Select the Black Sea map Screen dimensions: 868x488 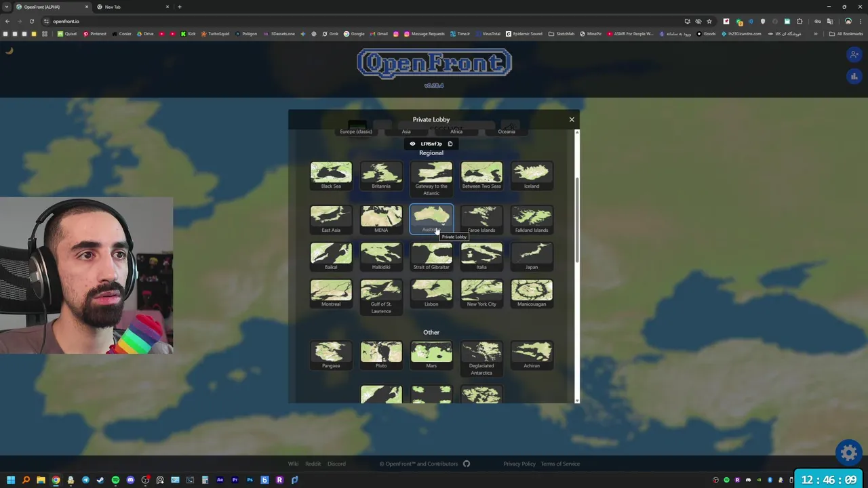click(331, 176)
